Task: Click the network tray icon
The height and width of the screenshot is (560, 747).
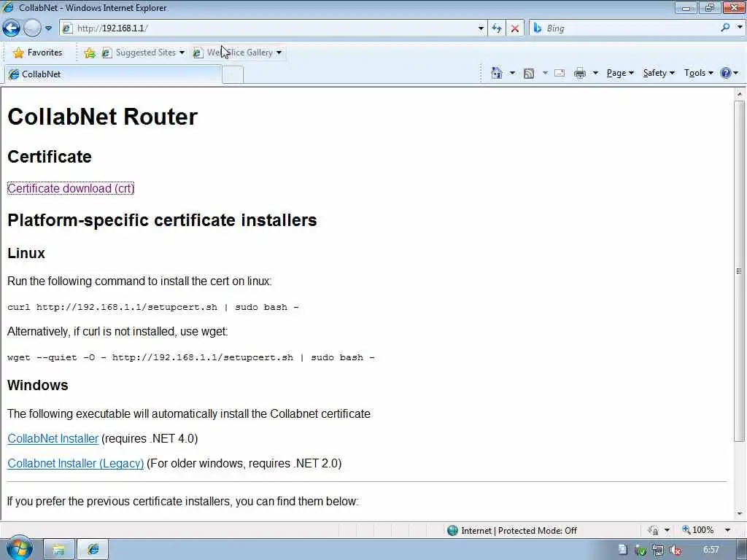Action: pos(658,550)
